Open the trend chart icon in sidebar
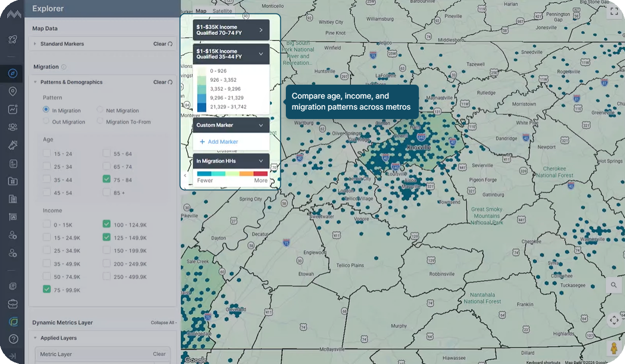Viewport: 625px width, 364px height. pyautogui.click(x=13, y=109)
